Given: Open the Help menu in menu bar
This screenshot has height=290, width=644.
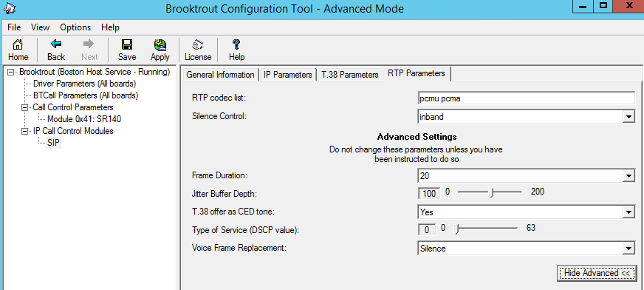Looking at the screenshot, I should pyautogui.click(x=110, y=27).
